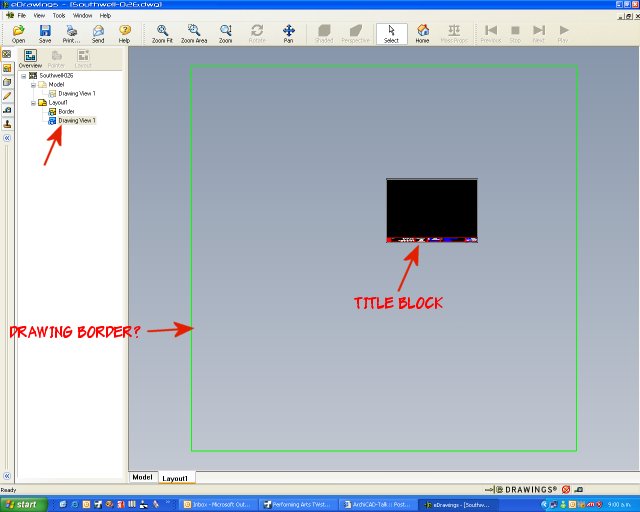Click measure icon in status bar

click(x=579, y=490)
